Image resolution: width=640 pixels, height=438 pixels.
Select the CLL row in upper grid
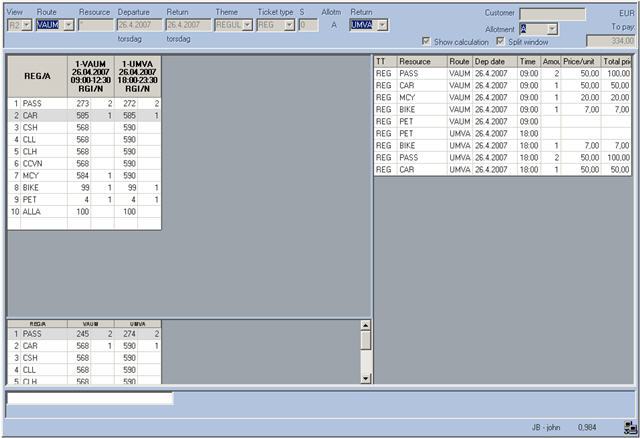[x=84, y=140]
